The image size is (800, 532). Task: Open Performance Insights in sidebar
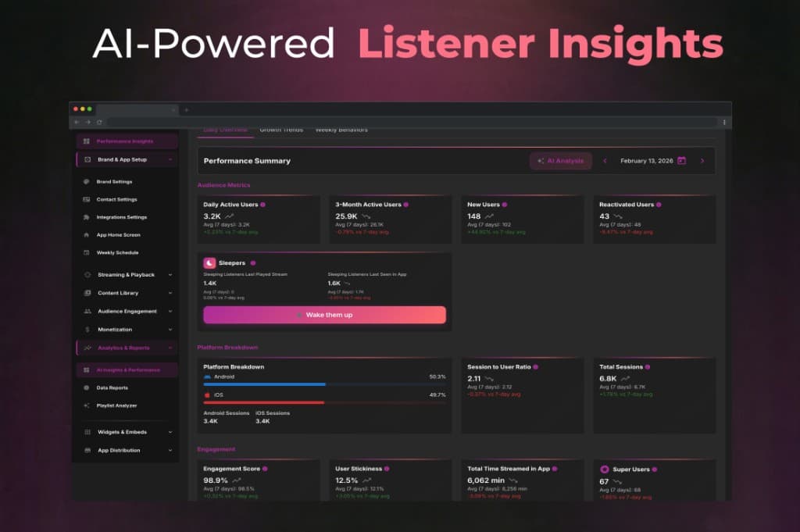(x=127, y=141)
